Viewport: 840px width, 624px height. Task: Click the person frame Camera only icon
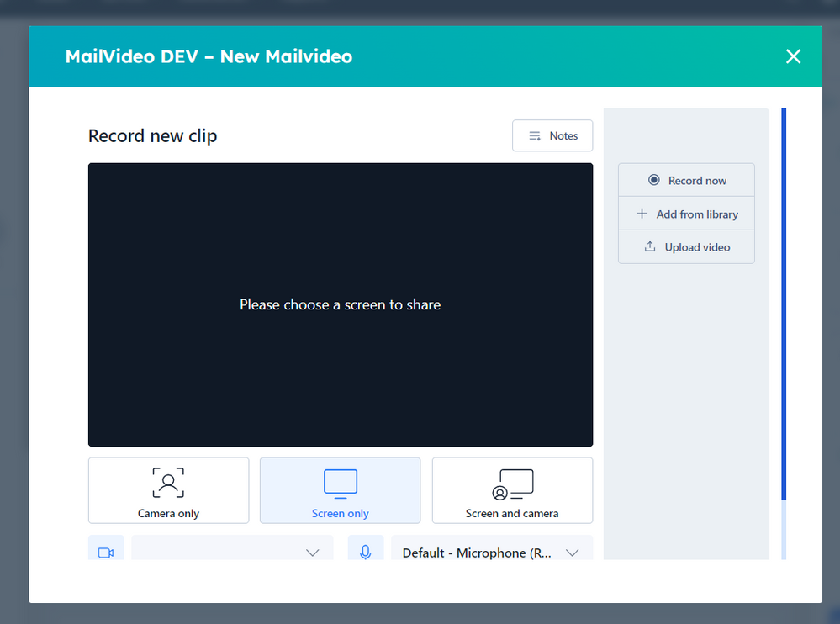(x=168, y=483)
